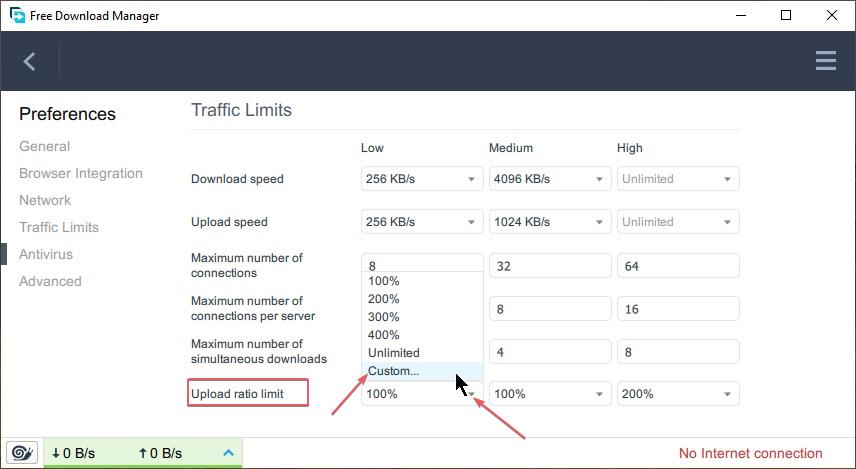The image size is (856, 469).
Task: Open High download speed Unlimited dropdown
Action: point(678,179)
